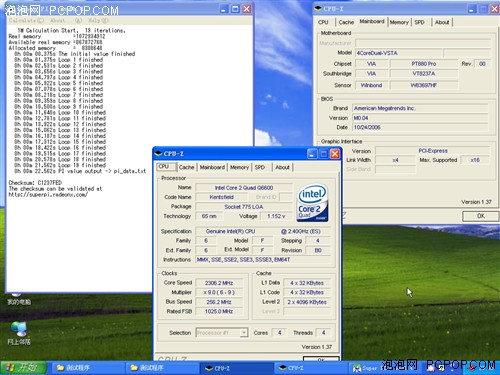The width and height of the screenshot is (500, 375).
Task: Select CPU tab in motherboard CPU-Z window
Action: click(x=323, y=22)
